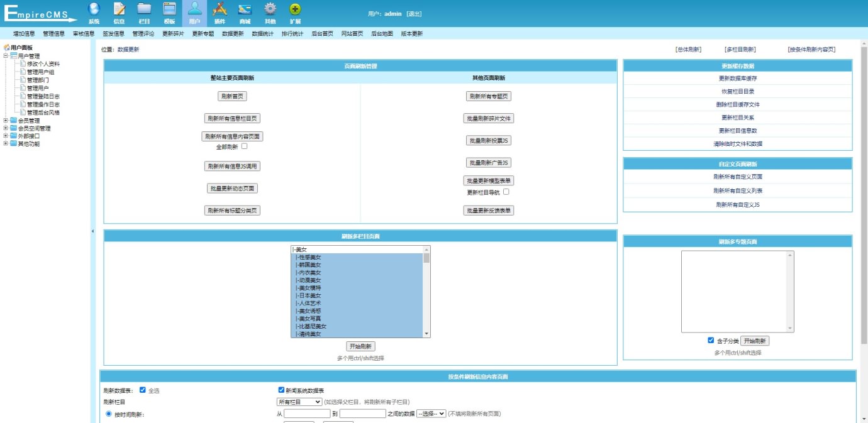Collapse the 用户管理 tree node
Screen dimensions: 868x423
(x=6, y=56)
